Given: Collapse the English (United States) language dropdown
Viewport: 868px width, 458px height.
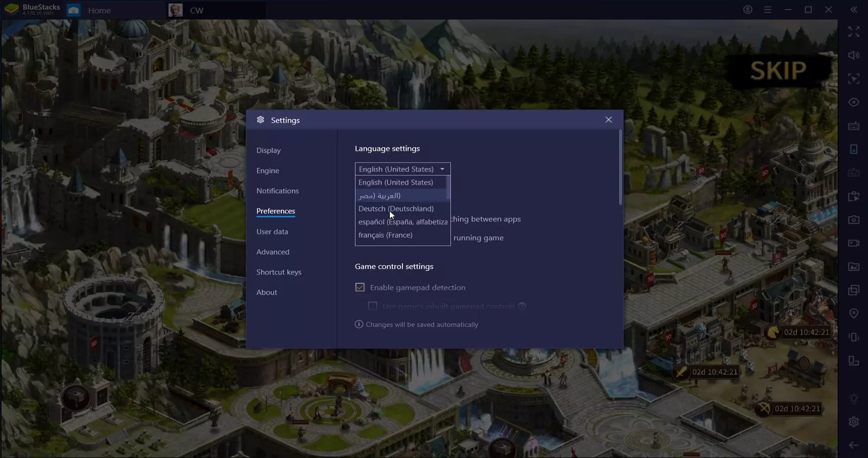Looking at the screenshot, I should point(402,169).
